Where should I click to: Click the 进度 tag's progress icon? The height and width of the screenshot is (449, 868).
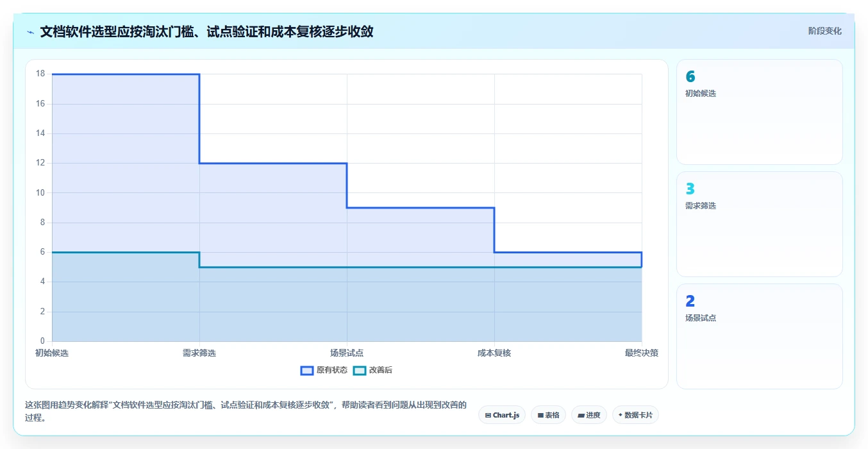(581, 416)
